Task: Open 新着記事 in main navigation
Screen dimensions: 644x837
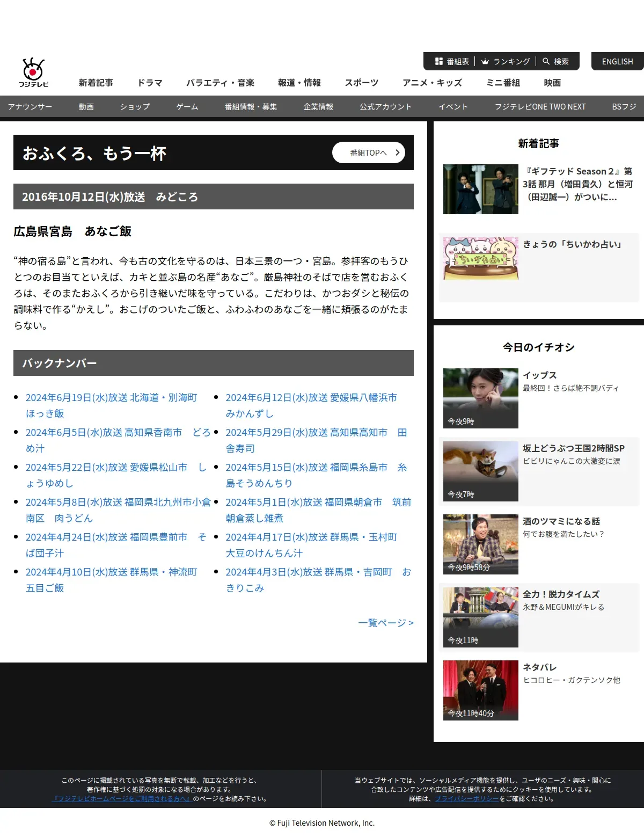Action: [x=96, y=83]
